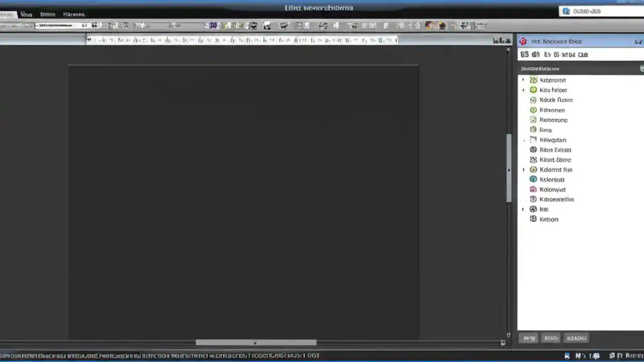Click the icon next to Kdermt fret entry
Image resolution: width=644 pixels, height=362 pixels.
pos(533,169)
